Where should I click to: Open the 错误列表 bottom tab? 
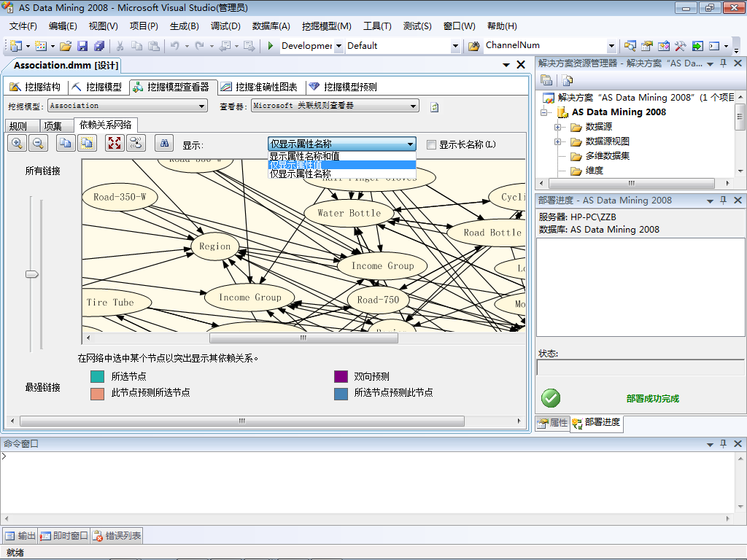(117, 536)
